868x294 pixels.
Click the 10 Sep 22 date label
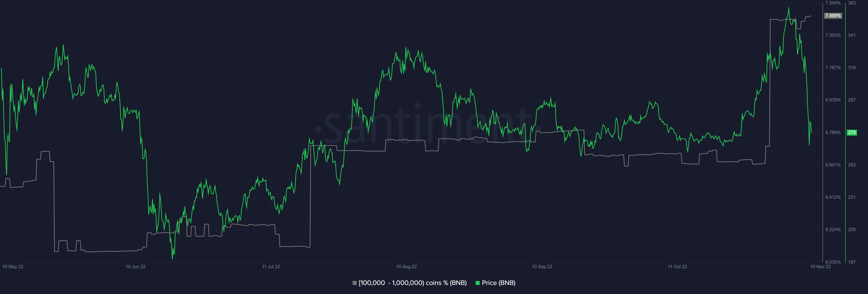(542, 267)
